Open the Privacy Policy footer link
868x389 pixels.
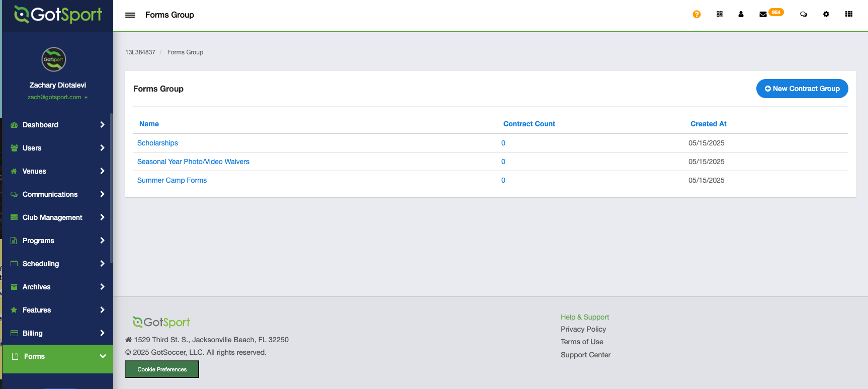tap(583, 329)
